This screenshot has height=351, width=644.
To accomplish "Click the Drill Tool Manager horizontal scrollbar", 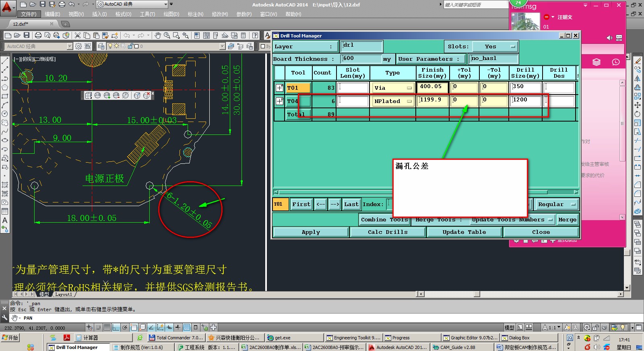I will pos(426,192).
